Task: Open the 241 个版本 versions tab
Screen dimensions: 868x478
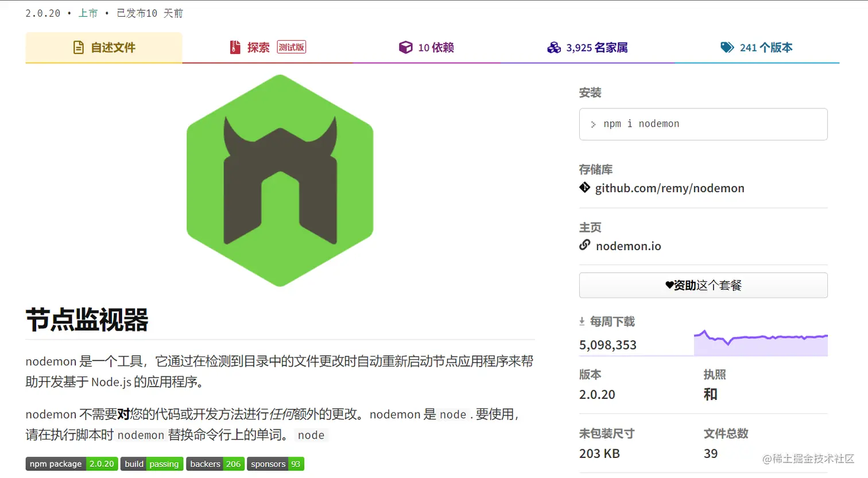Action: pos(757,48)
